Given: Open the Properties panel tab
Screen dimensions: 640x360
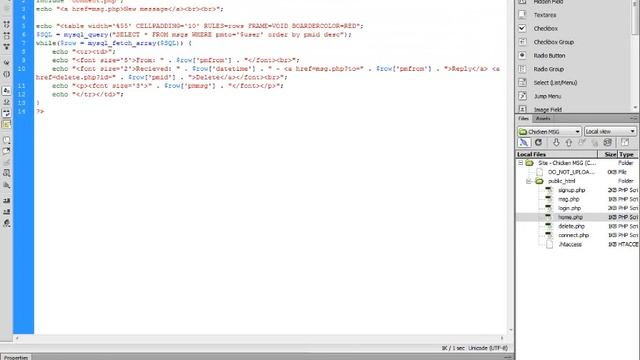Looking at the screenshot, I should [16, 357].
